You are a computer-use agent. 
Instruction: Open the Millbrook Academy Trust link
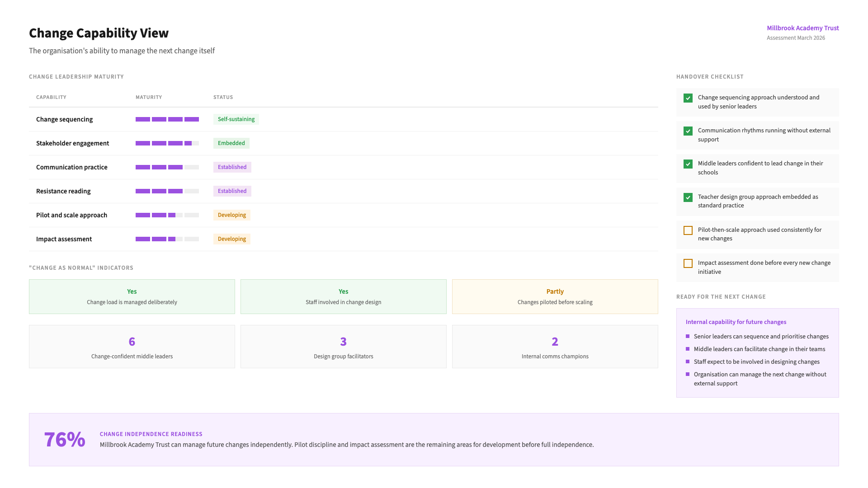point(802,28)
